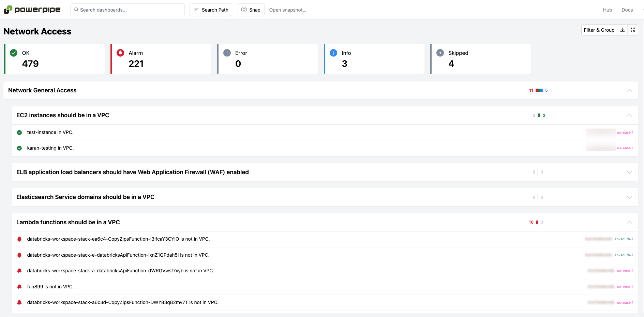
Task: Go to Hub
Action: click(x=608, y=10)
